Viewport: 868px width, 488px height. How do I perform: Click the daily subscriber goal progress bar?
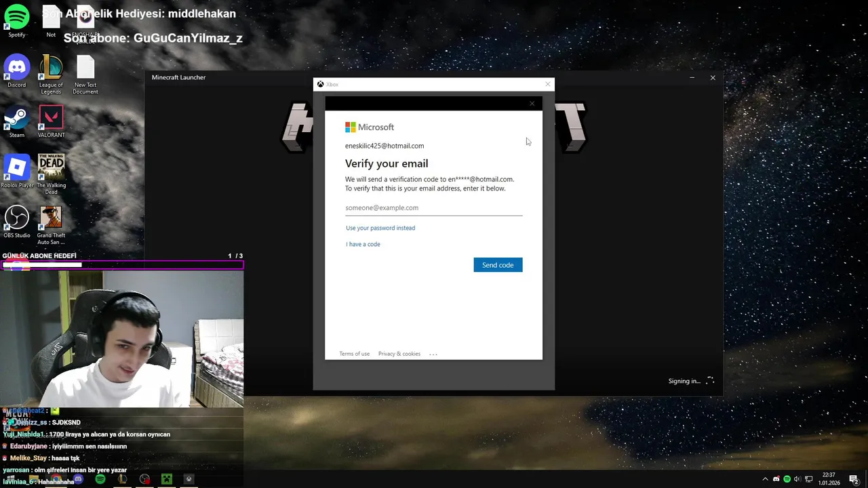click(x=122, y=265)
